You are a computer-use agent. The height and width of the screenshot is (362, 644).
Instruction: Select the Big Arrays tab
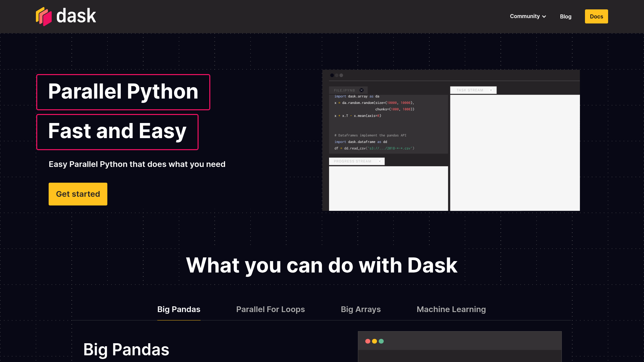361,309
